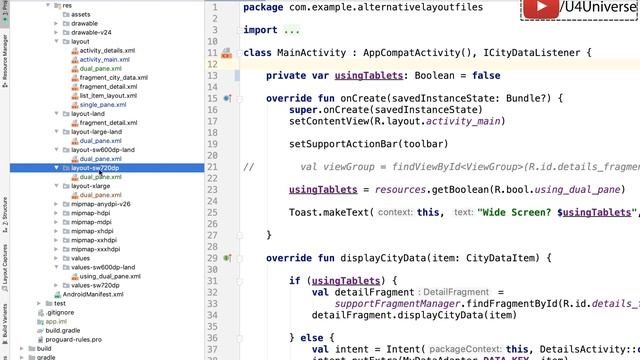The width and height of the screenshot is (640, 360).
Task: Collapse the layout-xlarge folder
Action: click(x=56, y=186)
